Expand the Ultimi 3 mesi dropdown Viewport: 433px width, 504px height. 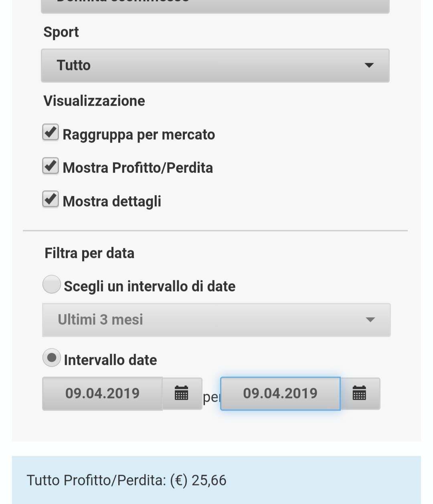tap(216, 320)
